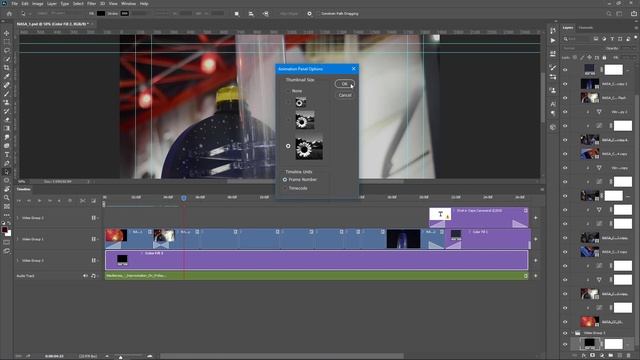Open the Image menu

click(38, 4)
